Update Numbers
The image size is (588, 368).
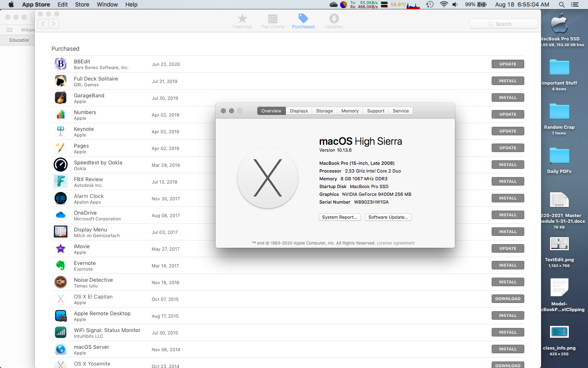click(x=508, y=114)
